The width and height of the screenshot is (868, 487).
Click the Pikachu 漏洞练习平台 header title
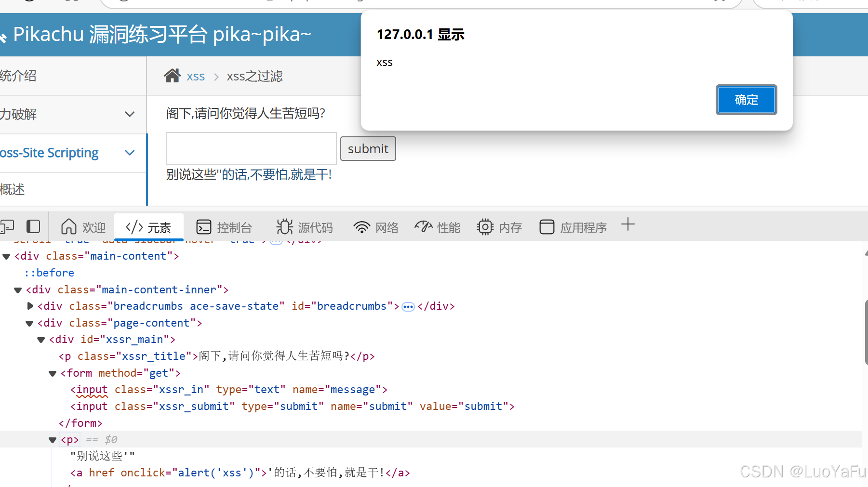pyautogui.click(x=162, y=34)
